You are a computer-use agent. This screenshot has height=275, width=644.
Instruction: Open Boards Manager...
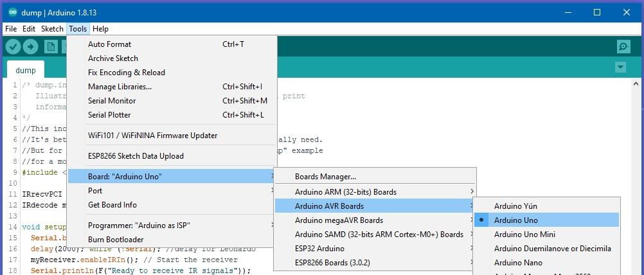coord(375,177)
